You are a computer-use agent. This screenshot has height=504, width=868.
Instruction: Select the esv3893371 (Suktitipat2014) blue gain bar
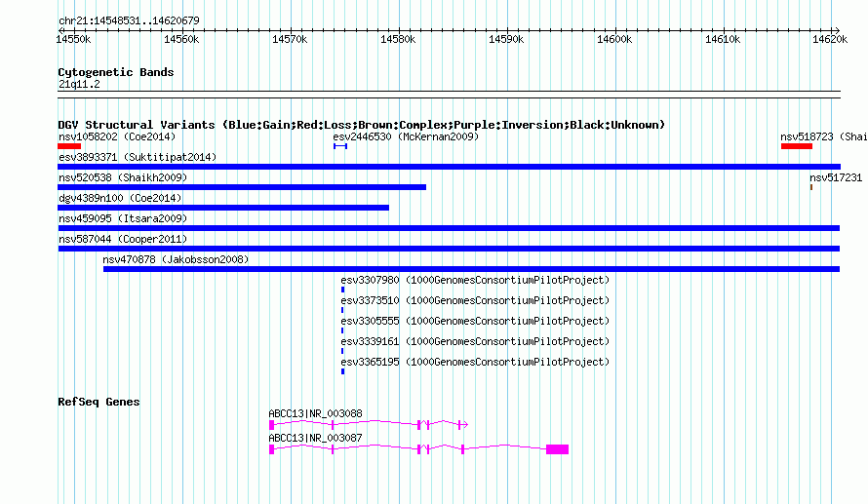pos(449,167)
